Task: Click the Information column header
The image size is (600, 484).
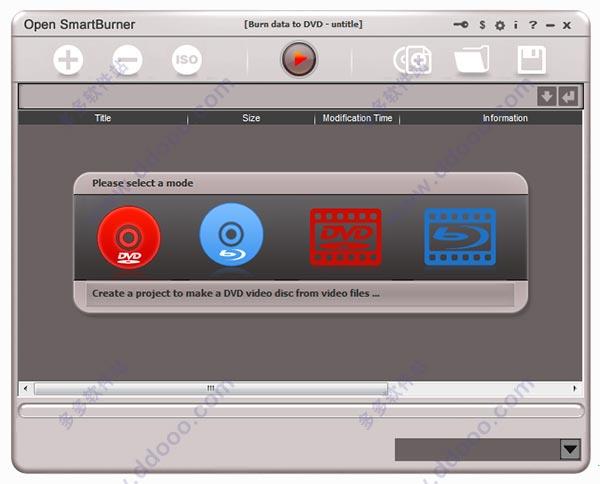Action: [505, 118]
